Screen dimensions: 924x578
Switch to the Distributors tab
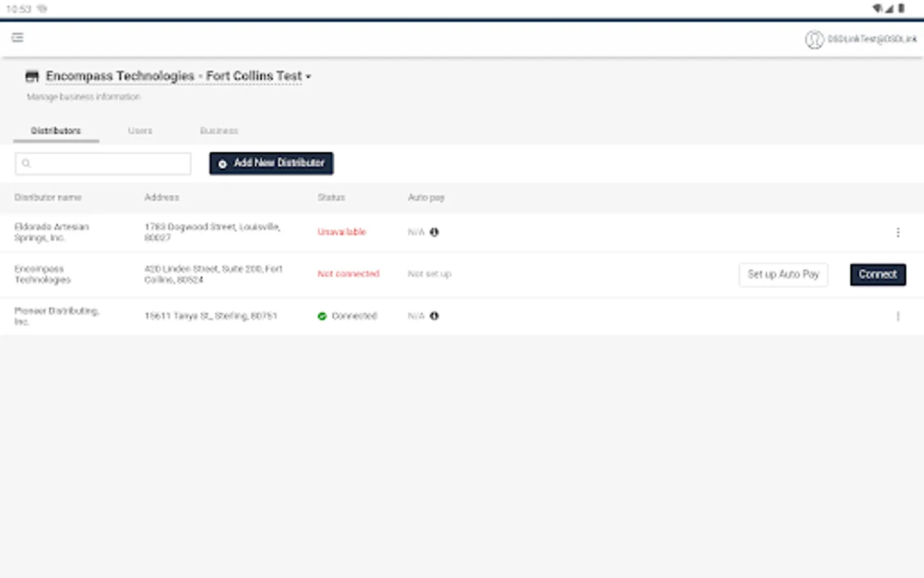56,130
